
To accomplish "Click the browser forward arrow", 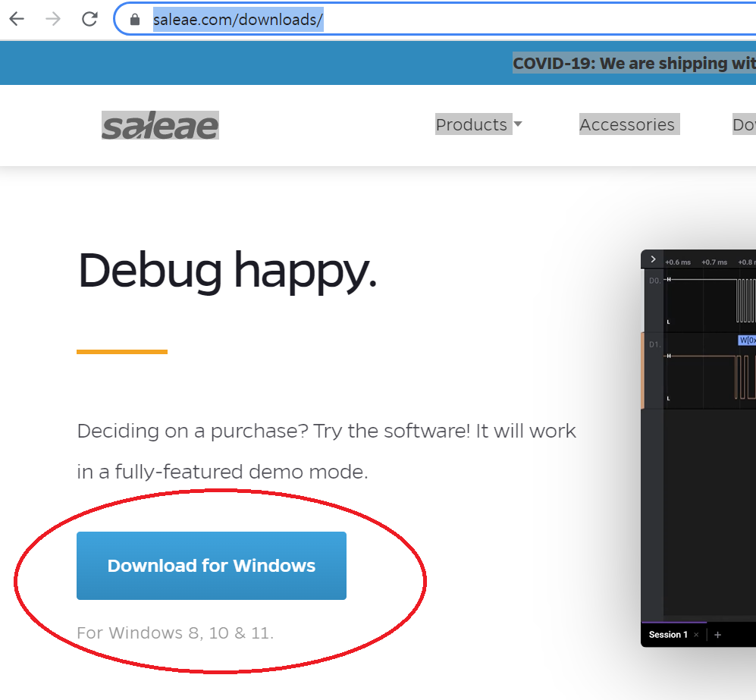I will 53,19.
